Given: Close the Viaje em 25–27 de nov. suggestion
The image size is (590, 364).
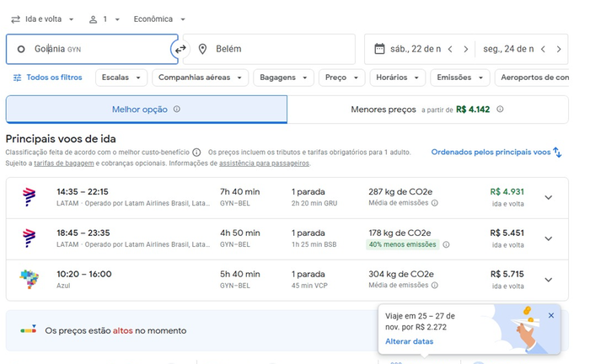Looking at the screenshot, I should [x=551, y=315].
